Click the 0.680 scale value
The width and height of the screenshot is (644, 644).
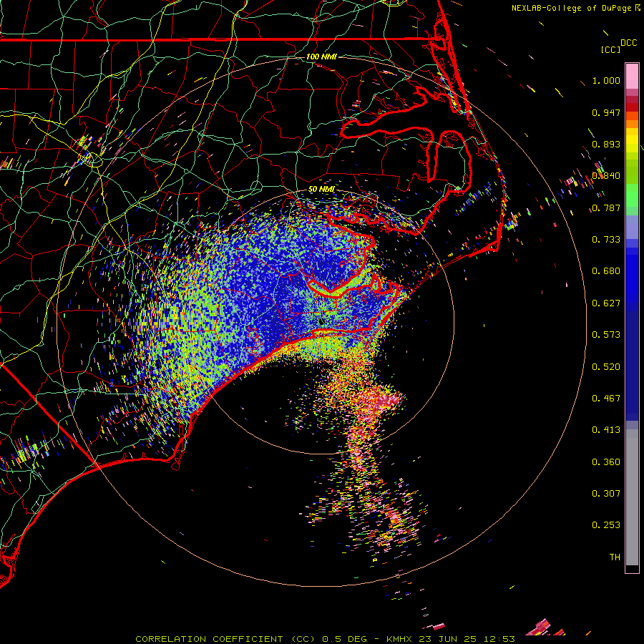[606, 271]
